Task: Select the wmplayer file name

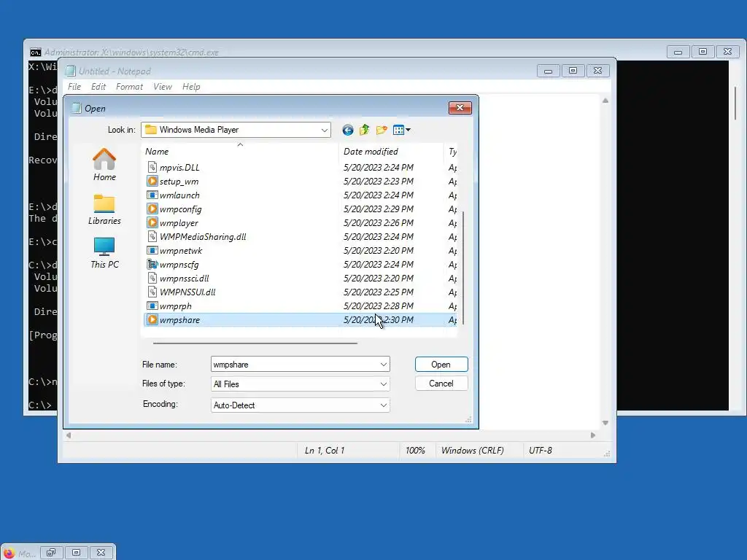Action: tap(179, 223)
